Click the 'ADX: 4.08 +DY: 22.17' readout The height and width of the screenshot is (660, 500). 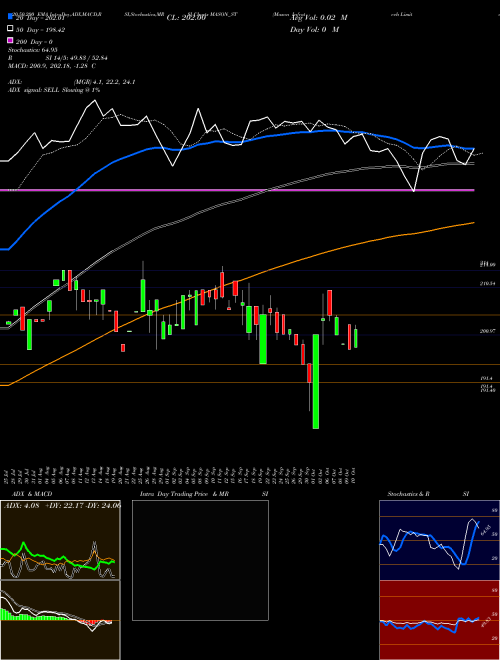click(x=45, y=506)
